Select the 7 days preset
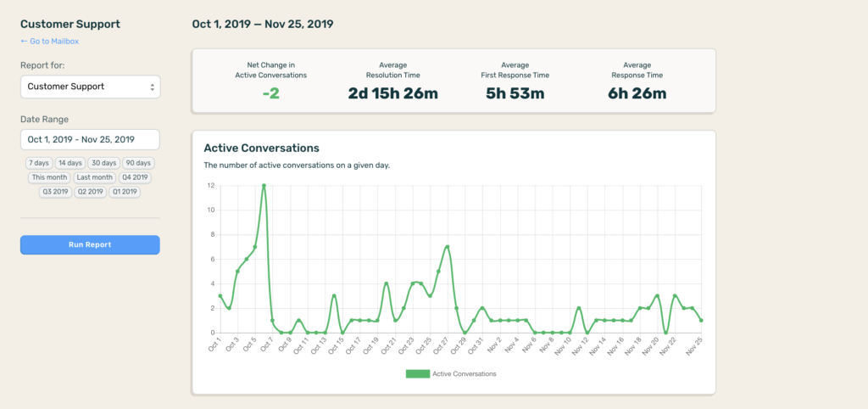Screen dimensions: 868x409 [x=39, y=163]
